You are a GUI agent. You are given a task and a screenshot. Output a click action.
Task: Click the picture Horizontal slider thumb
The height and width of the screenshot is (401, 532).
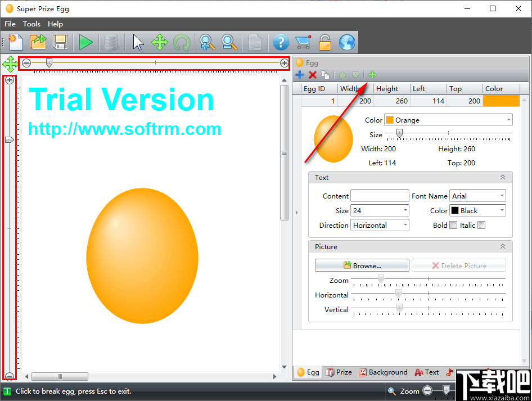click(x=399, y=294)
